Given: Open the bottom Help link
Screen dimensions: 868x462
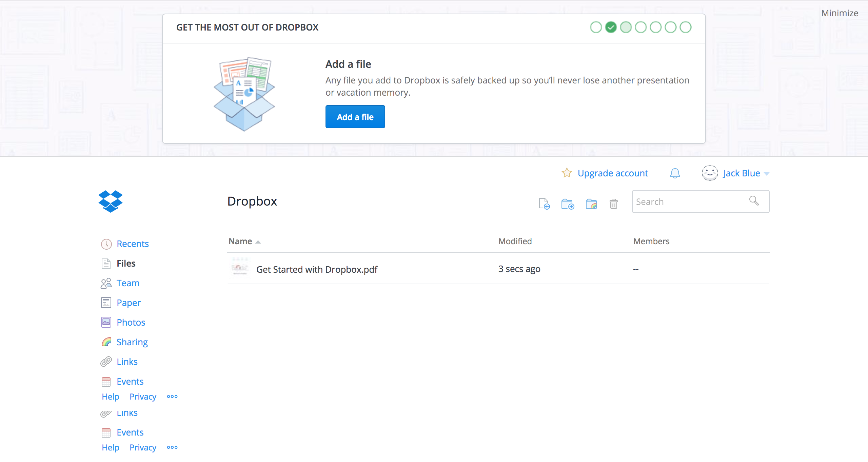Looking at the screenshot, I should click(x=111, y=447).
